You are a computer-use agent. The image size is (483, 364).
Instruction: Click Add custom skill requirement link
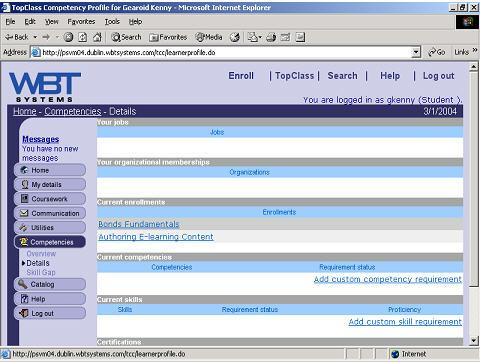[x=405, y=322]
